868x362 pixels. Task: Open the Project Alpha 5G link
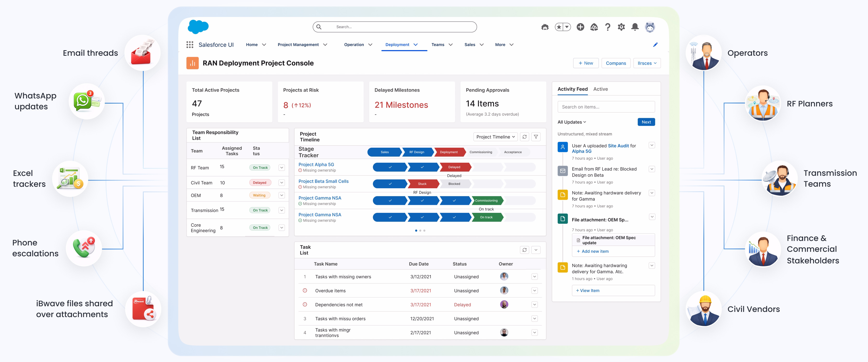click(316, 165)
